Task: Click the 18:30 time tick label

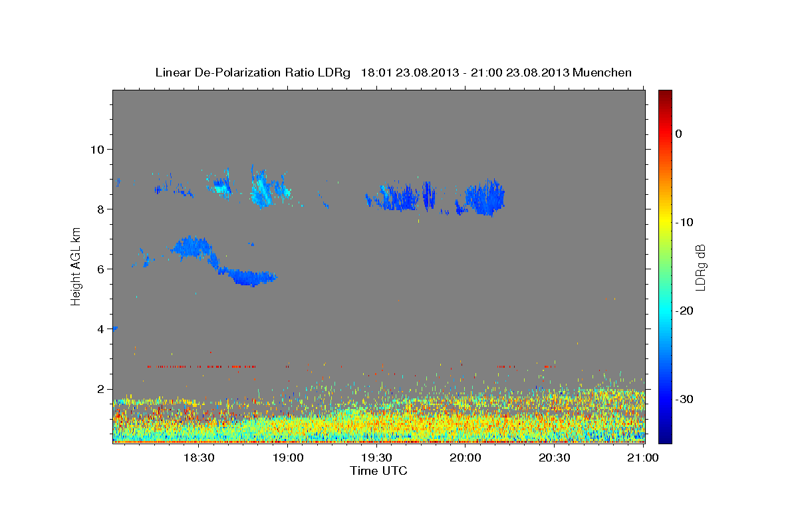Action: (x=198, y=458)
